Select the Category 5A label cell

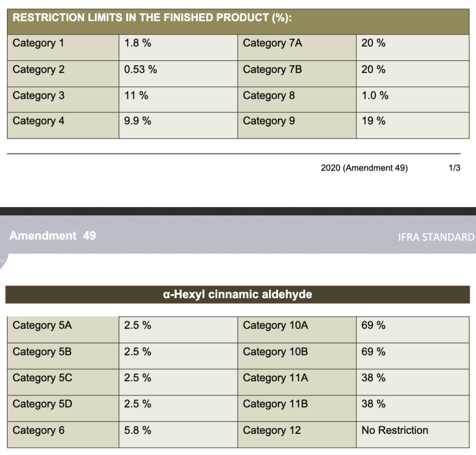pyautogui.click(x=63, y=330)
